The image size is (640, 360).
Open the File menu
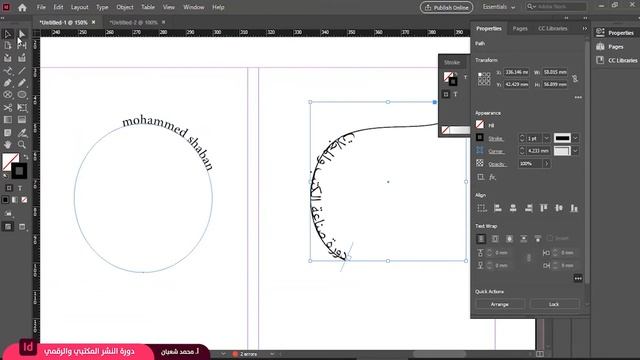[x=41, y=7]
